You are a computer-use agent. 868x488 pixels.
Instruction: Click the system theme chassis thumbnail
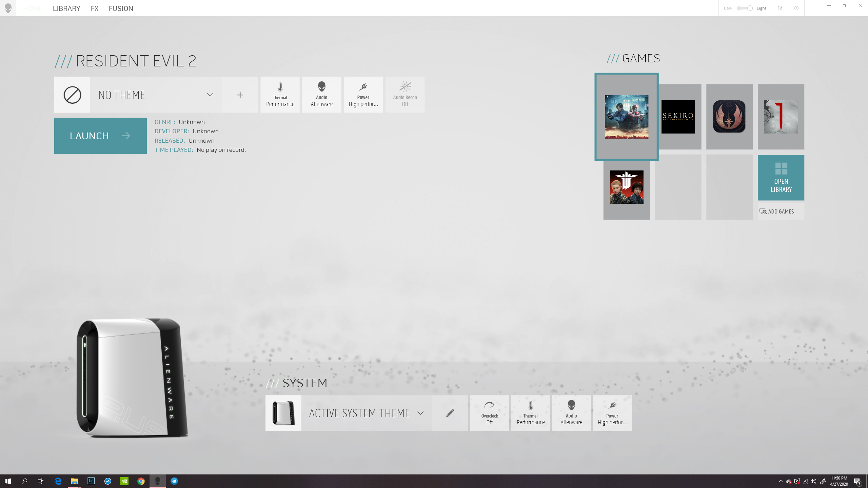[283, 413]
